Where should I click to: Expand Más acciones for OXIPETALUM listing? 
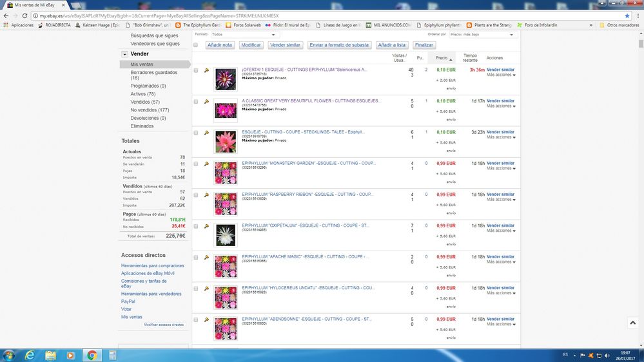[x=501, y=231]
